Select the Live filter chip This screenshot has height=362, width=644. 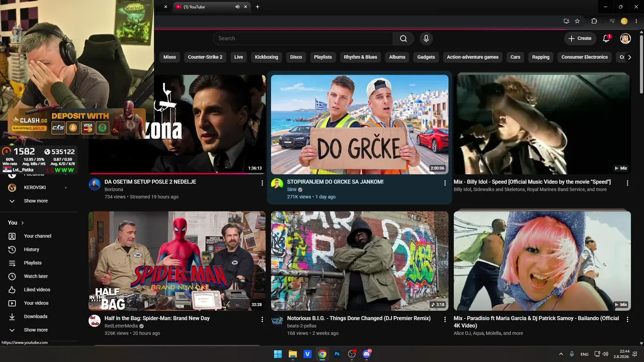click(238, 57)
